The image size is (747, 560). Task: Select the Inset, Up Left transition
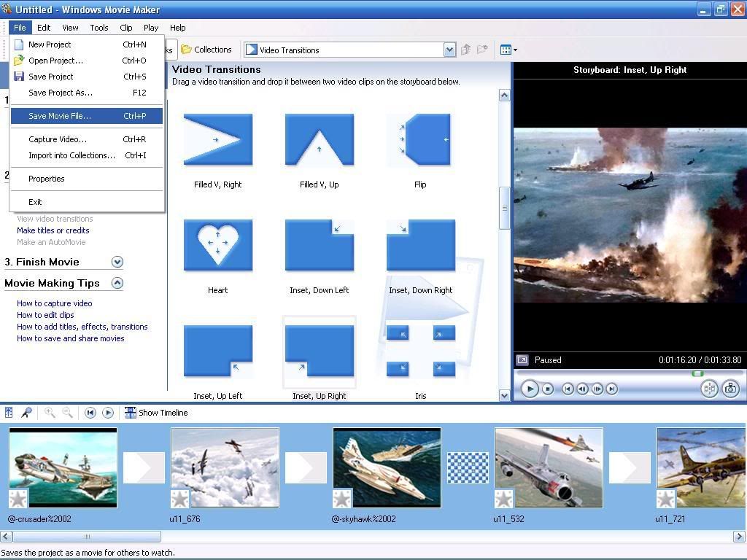[217, 351]
